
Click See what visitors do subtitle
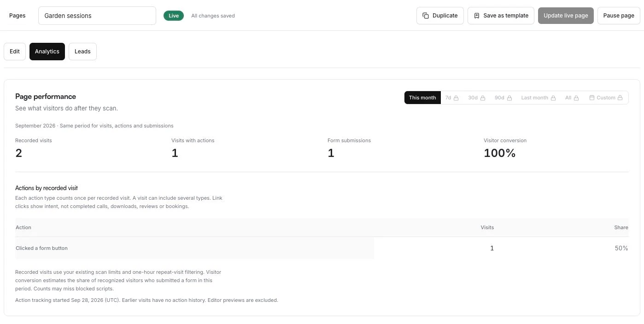pos(66,109)
